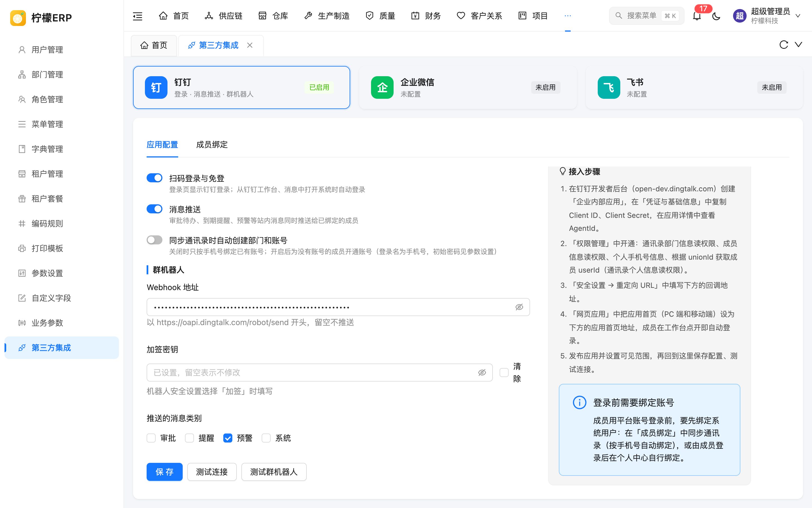Click the search magnifier icon
This screenshot has width=812, height=508.
click(x=619, y=16)
